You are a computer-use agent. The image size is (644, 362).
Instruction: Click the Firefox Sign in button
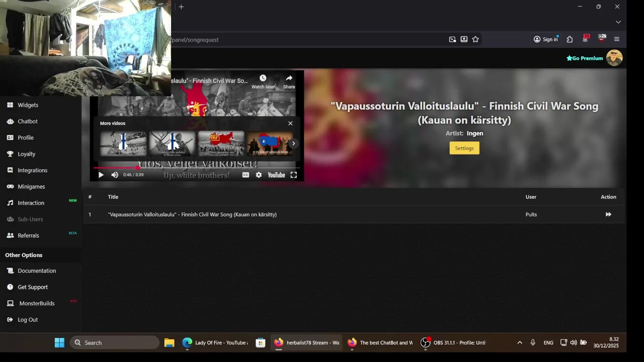[546, 39]
